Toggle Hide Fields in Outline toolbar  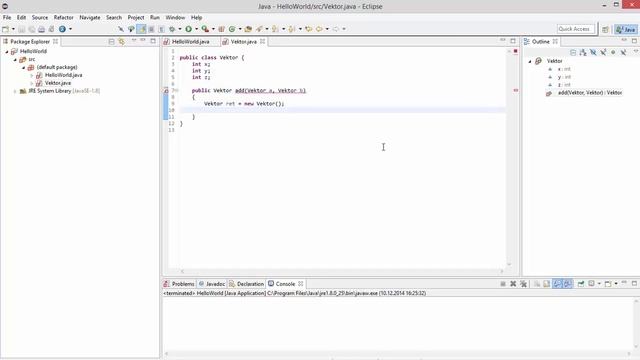coord(593,52)
